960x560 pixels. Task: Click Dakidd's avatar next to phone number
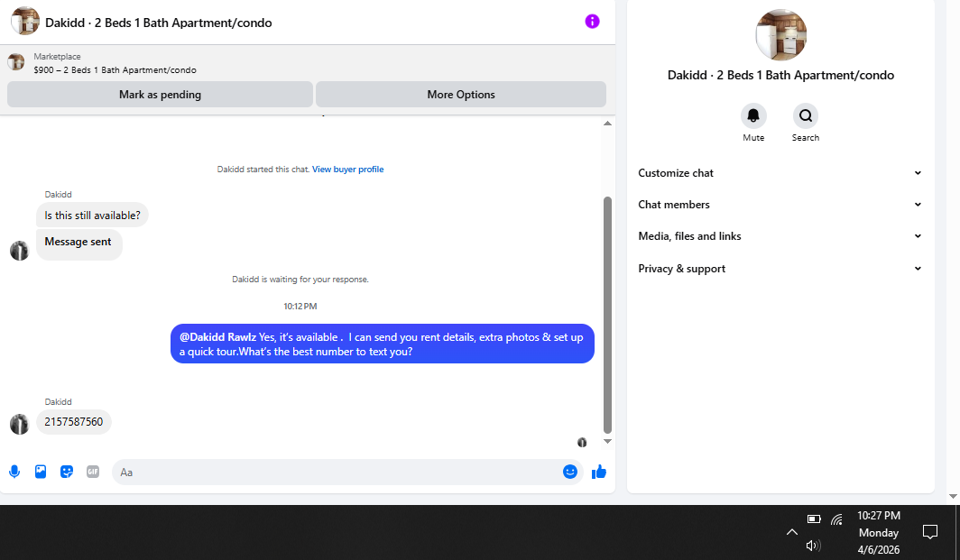tap(20, 424)
